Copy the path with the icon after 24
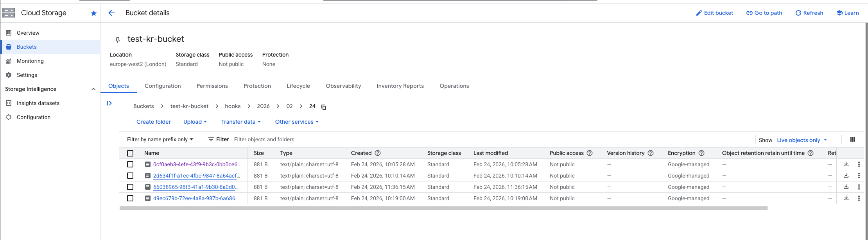Screen dimensions: 868x240 pos(324,107)
